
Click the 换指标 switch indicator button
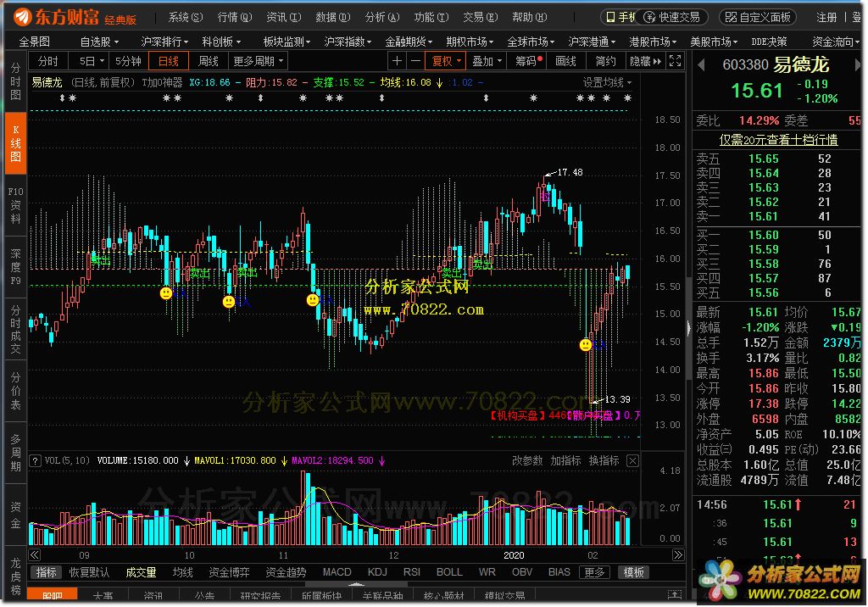click(604, 461)
